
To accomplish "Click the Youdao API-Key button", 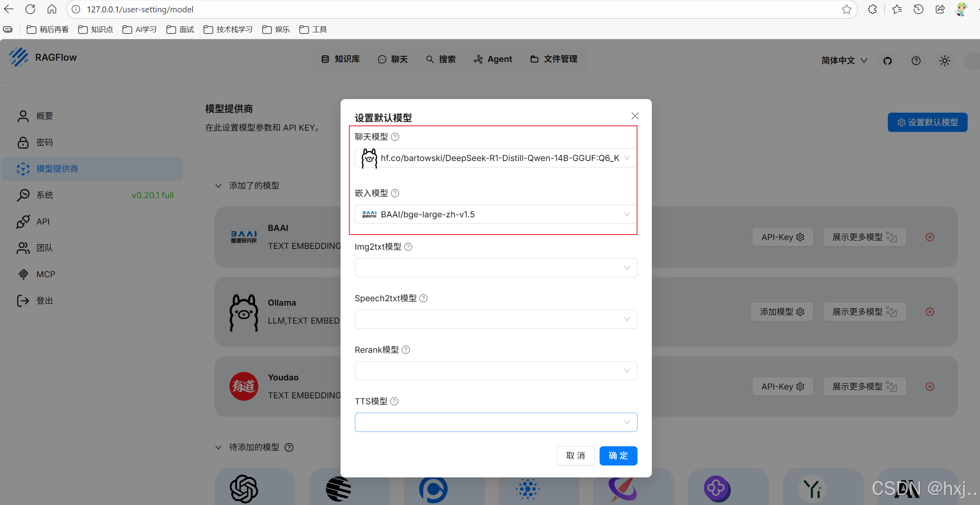I will 782,387.
